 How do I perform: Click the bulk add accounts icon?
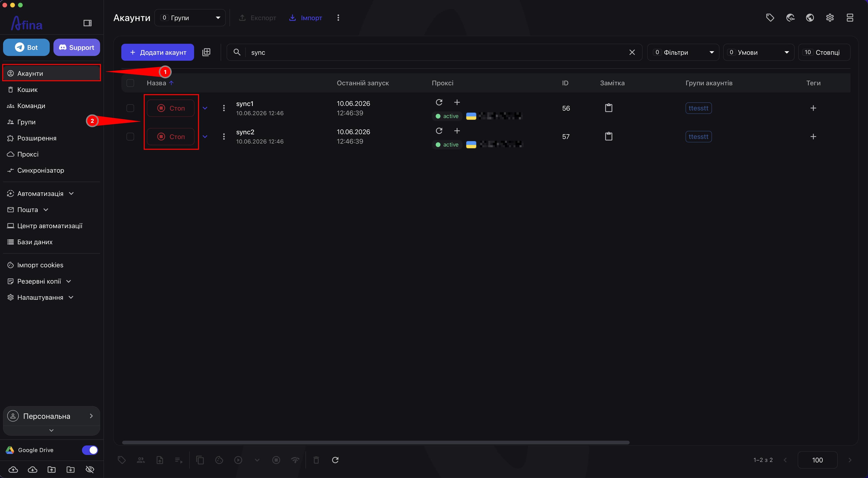click(x=206, y=52)
